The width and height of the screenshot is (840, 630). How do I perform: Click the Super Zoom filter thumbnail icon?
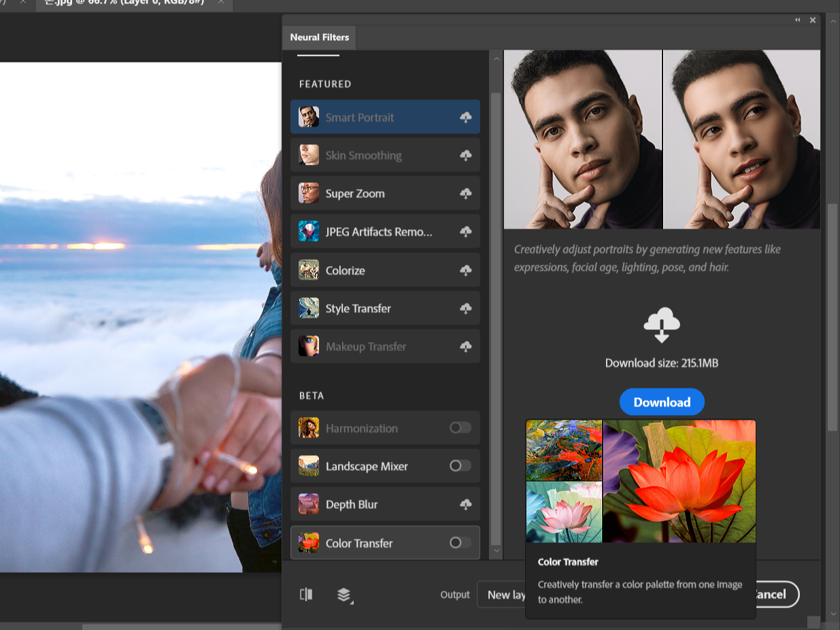tap(309, 193)
